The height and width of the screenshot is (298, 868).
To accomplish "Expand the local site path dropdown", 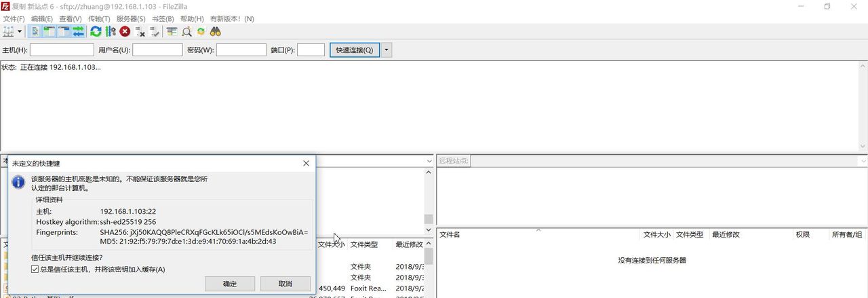I will click(429, 161).
